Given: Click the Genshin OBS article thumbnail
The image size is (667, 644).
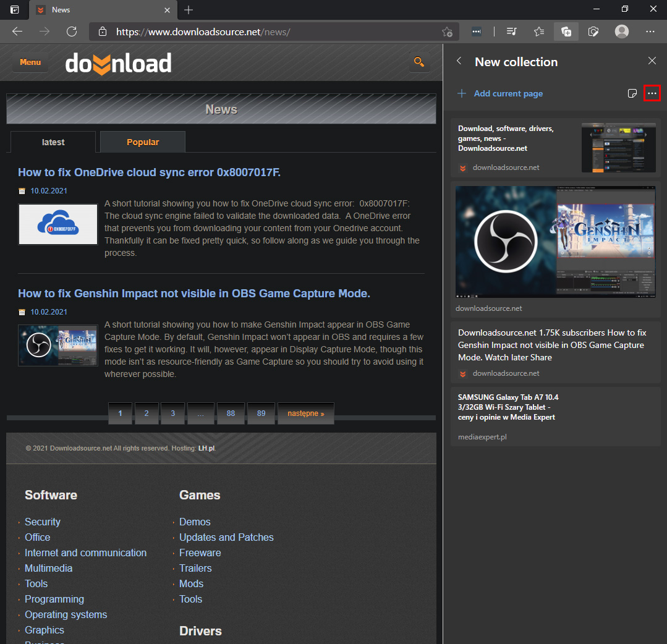Looking at the screenshot, I should (58, 345).
